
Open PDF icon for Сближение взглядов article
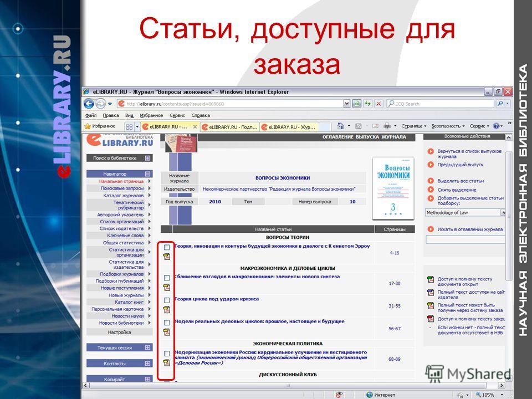point(167,288)
